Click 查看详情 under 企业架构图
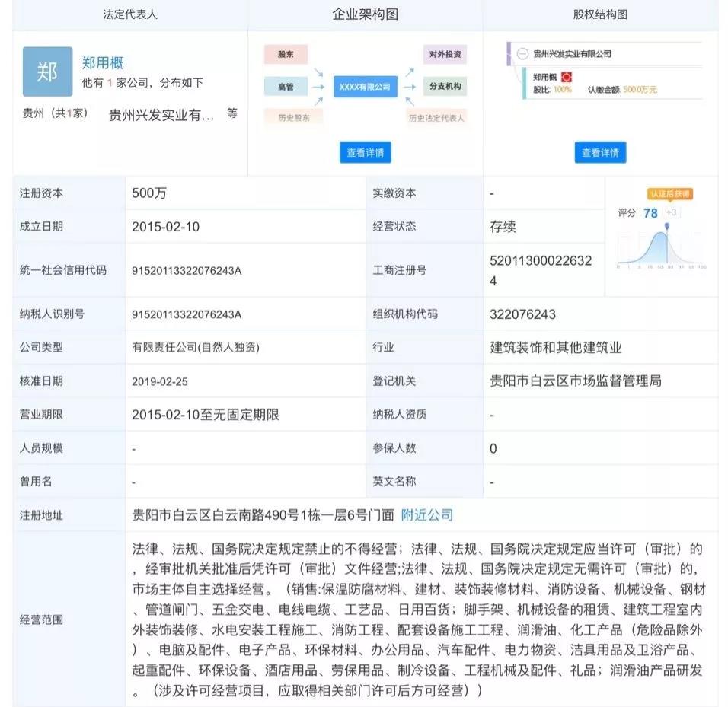 [366, 153]
